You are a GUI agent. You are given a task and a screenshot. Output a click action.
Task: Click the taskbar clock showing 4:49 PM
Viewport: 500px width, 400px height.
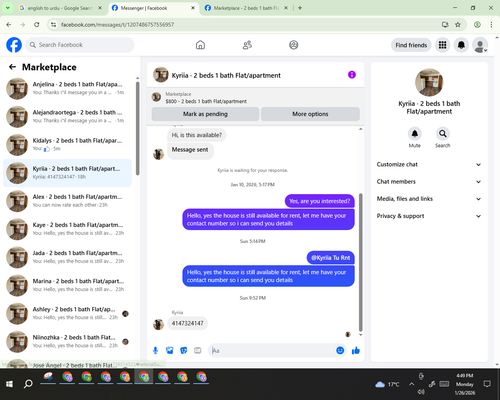point(465,384)
